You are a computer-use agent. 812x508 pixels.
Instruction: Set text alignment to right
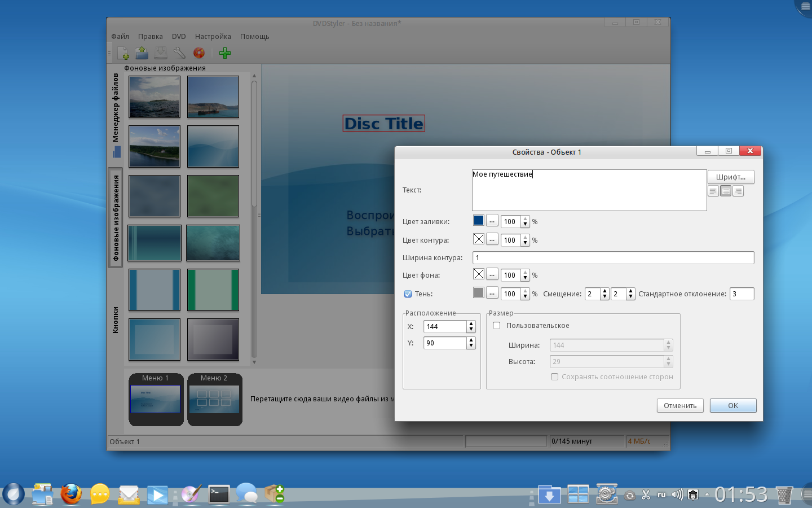click(738, 191)
